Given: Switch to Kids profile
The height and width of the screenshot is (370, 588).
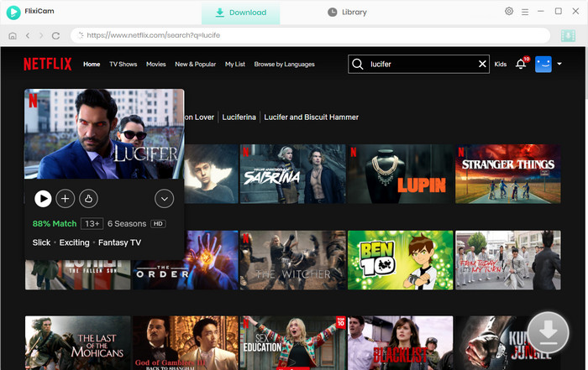Looking at the screenshot, I should click(x=501, y=65).
